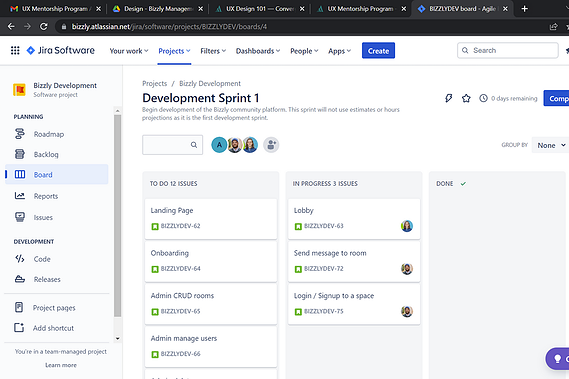Click the Jira Software logo
The image size is (569, 379).
[x=61, y=50]
